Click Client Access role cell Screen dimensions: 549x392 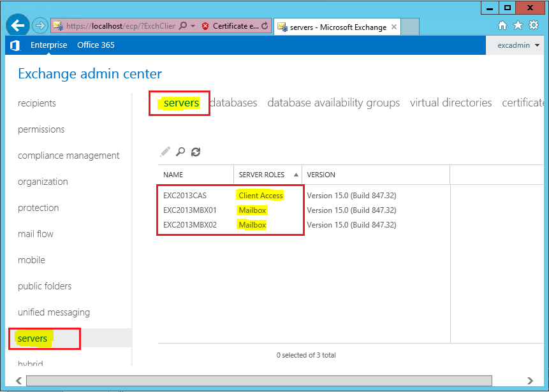pos(261,196)
